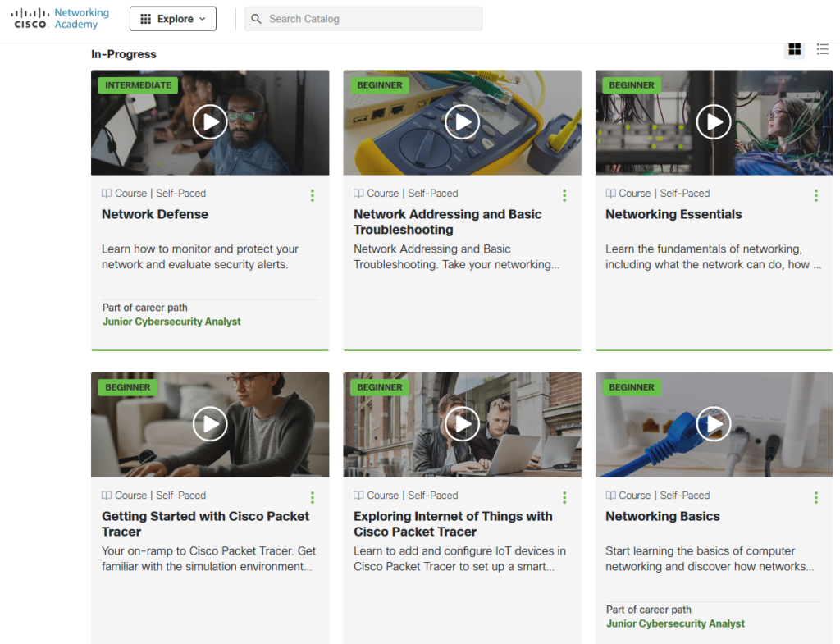The height and width of the screenshot is (644, 840).
Task: Click the Search Catalog input field
Action: (x=363, y=19)
